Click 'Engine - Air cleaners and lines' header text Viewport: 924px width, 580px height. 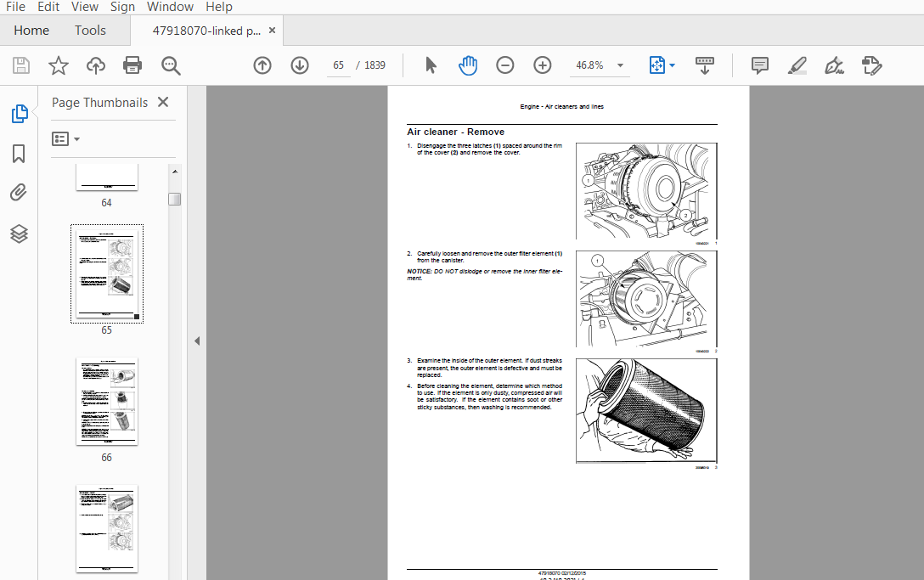point(561,107)
